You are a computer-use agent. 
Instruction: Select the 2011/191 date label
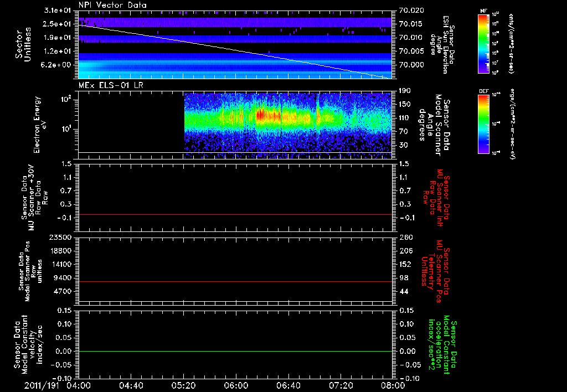pyautogui.click(x=40, y=385)
